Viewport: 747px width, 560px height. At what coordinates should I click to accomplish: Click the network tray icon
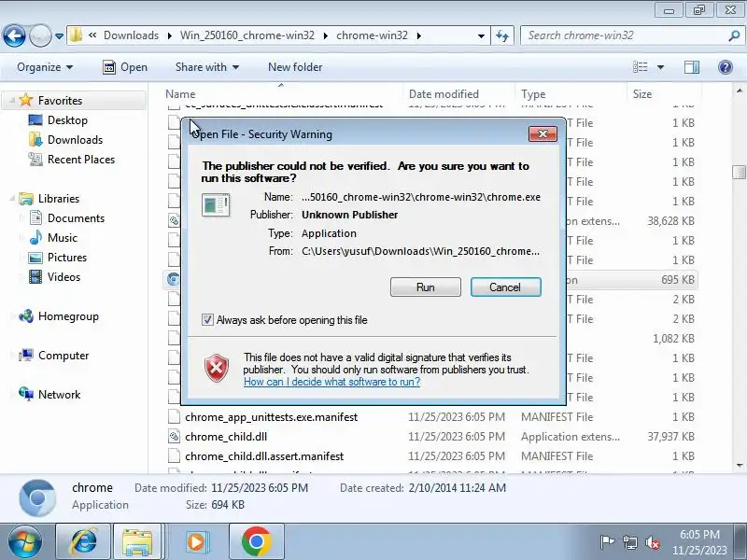(x=629, y=542)
